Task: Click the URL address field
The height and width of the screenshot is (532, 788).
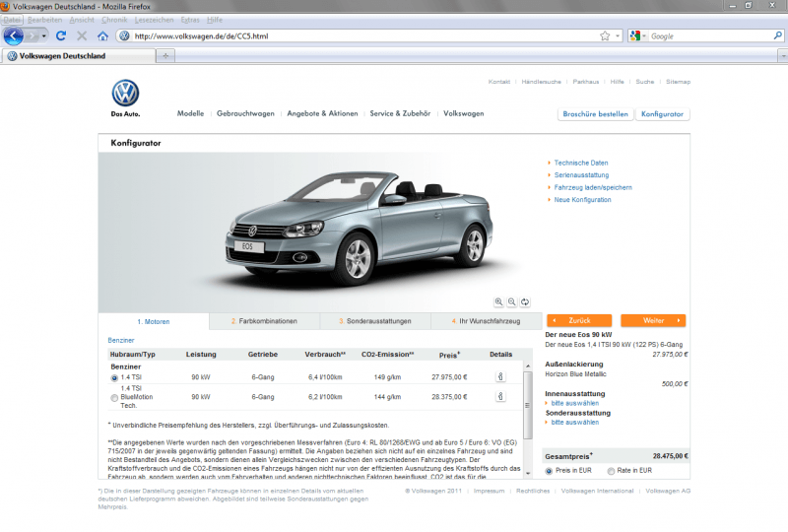Action: [x=364, y=36]
